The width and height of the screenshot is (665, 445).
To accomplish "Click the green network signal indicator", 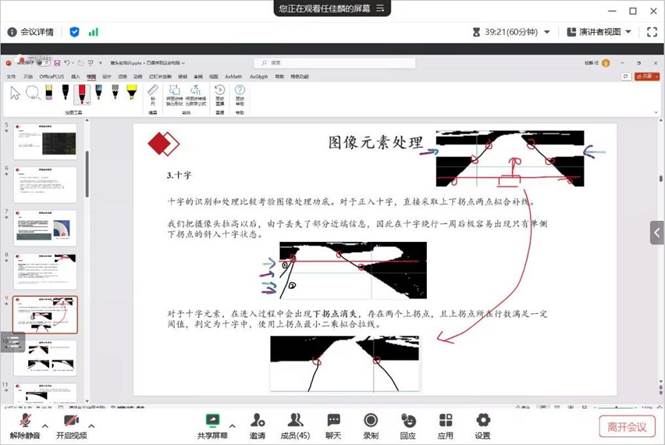I will [x=93, y=32].
